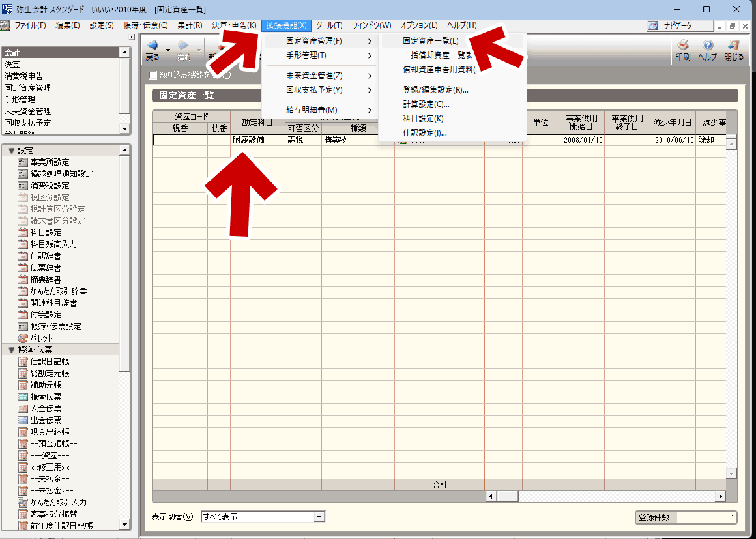Choose 科目設定(K) from the submenu
This screenshot has width=756, height=539.
[x=423, y=119]
